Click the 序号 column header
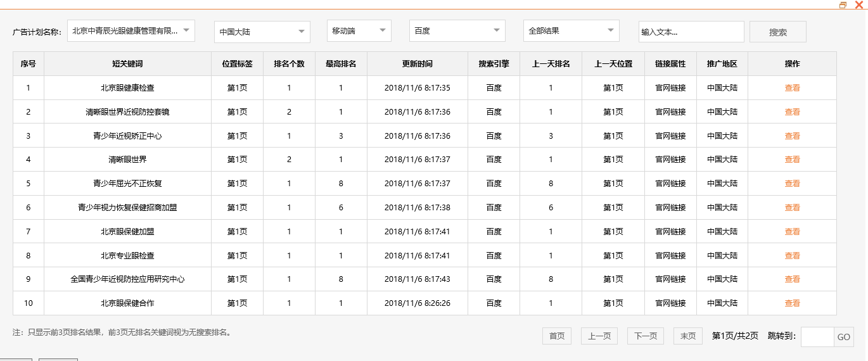Screen dimensions: 868x361 (29, 64)
